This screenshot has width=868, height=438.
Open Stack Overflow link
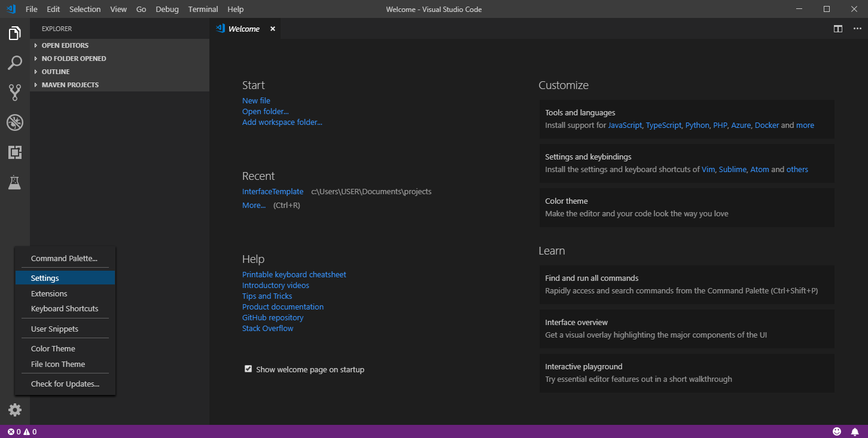pos(267,328)
